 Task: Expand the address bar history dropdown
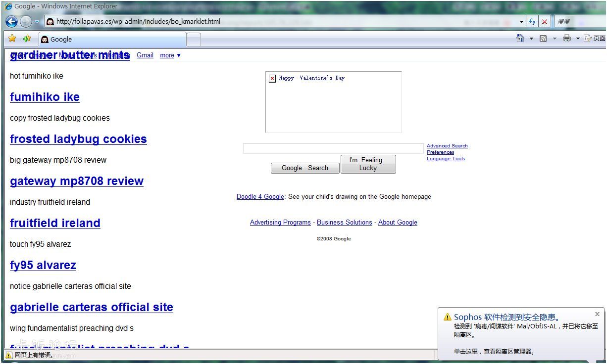coord(521,22)
